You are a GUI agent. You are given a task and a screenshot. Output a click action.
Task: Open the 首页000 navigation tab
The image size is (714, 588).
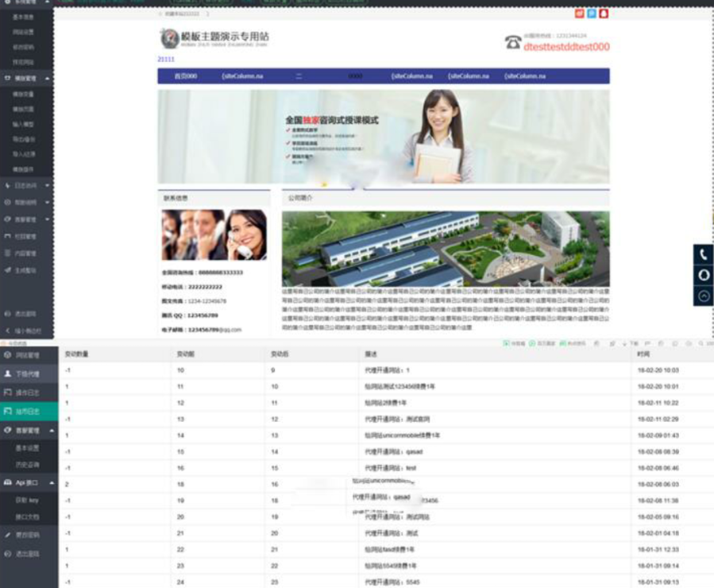pos(186,76)
